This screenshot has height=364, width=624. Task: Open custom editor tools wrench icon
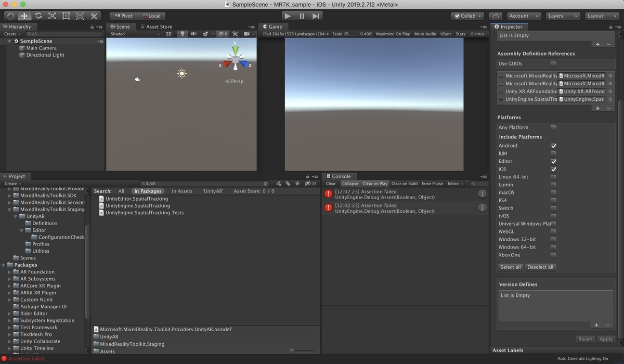click(94, 16)
